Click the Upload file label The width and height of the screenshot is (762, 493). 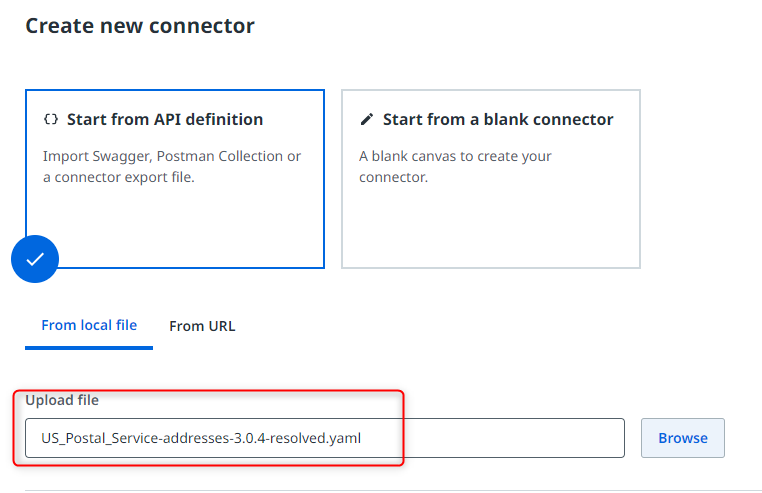point(62,400)
